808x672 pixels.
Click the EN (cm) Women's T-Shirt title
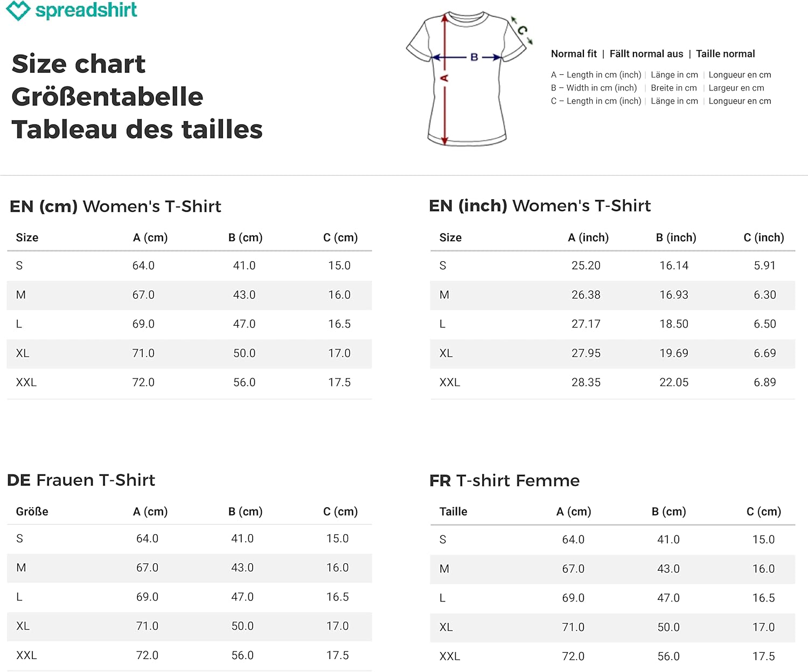pyautogui.click(x=115, y=206)
